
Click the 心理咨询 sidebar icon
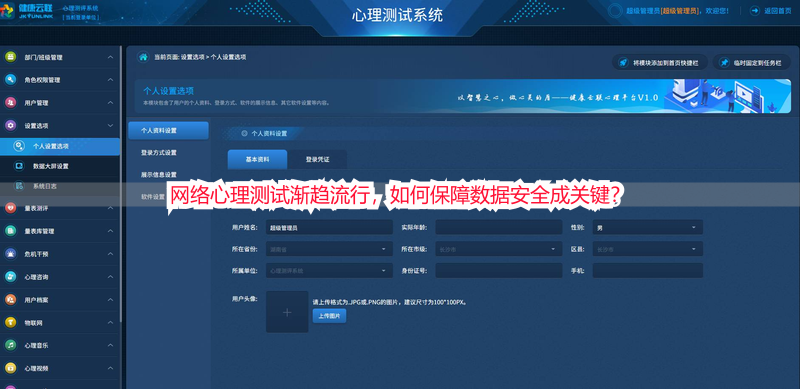pyautogui.click(x=10, y=277)
